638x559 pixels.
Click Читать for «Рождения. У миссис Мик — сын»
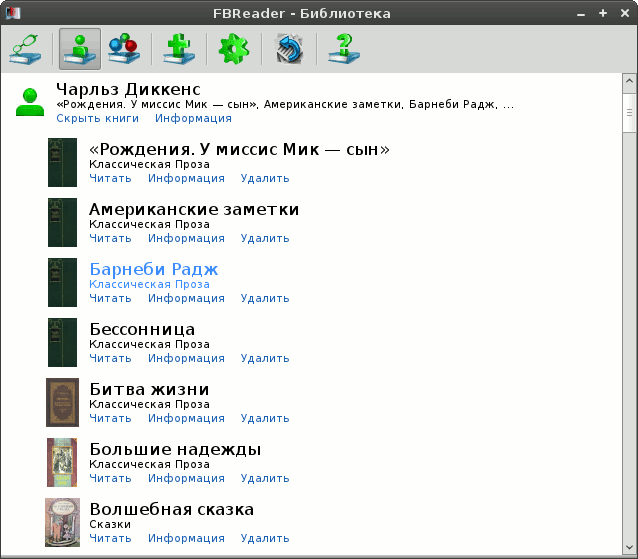point(110,179)
